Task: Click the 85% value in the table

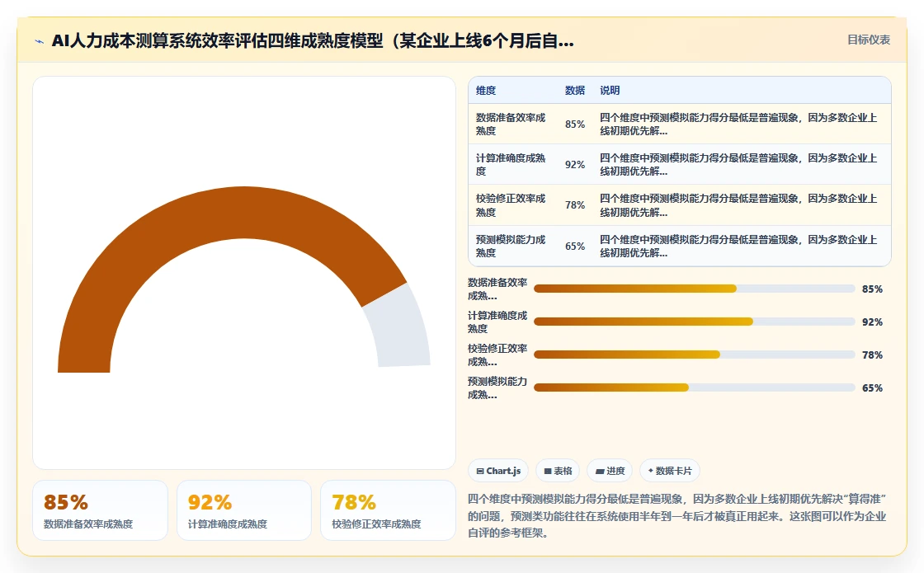Action: [575, 124]
